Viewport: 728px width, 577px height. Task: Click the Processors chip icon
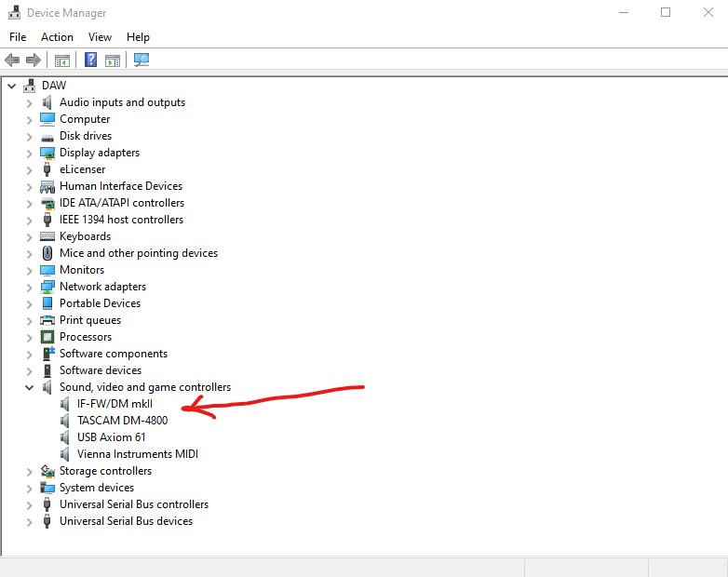pyautogui.click(x=47, y=337)
